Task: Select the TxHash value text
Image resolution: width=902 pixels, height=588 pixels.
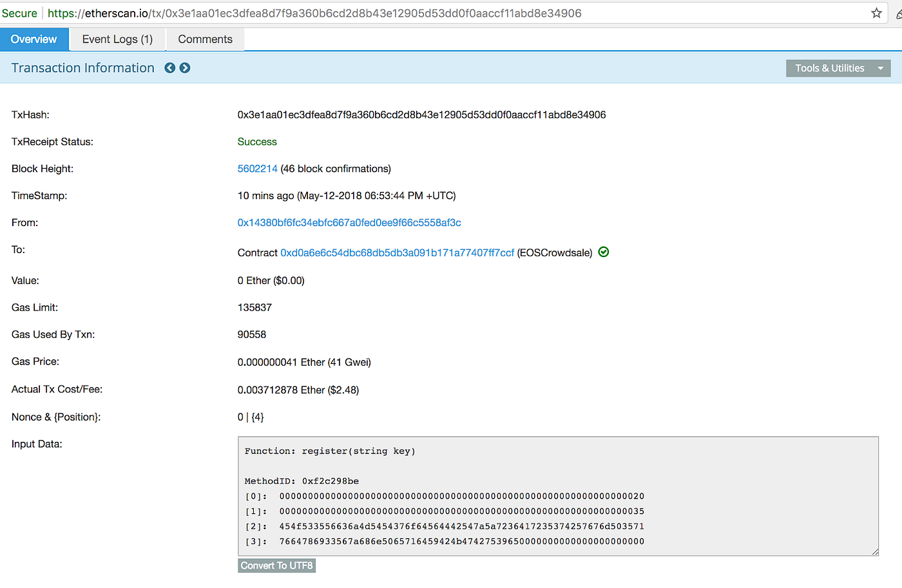Action: pyautogui.click(x=422, y=115)
